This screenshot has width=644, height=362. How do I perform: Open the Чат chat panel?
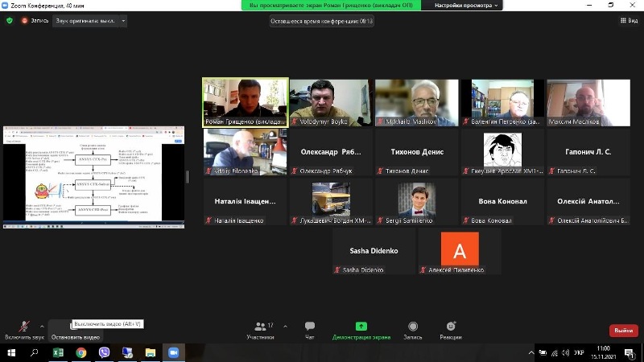point(310,331)
